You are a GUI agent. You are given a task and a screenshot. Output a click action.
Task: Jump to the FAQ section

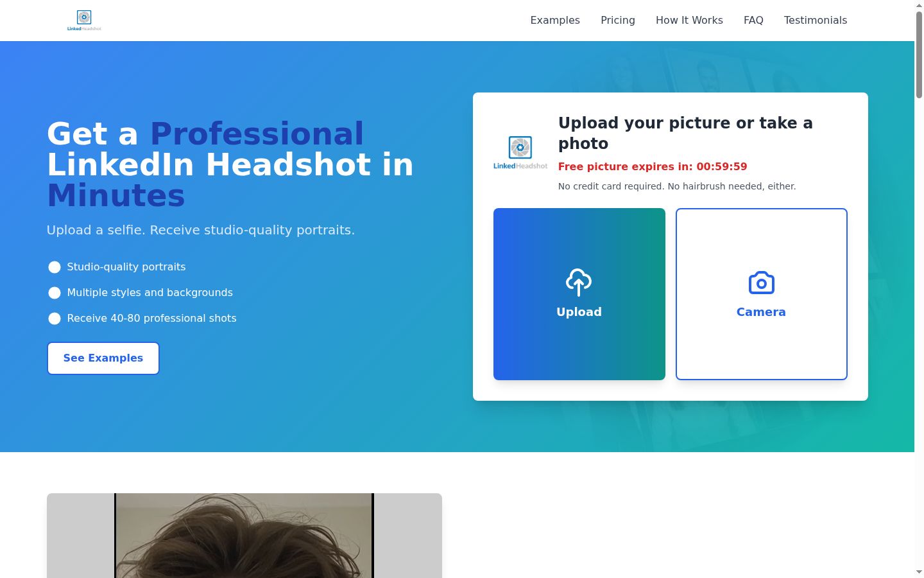click(x=753, y=20)
